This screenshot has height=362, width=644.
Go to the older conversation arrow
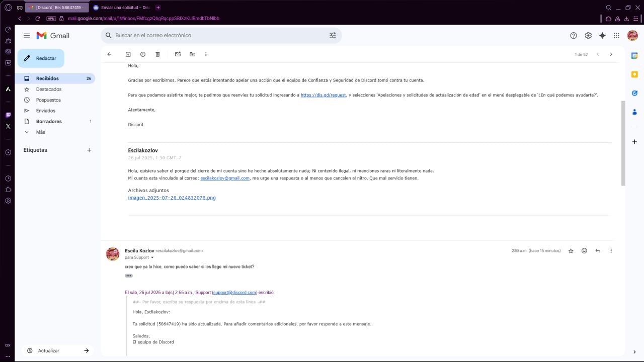[x=611, y=54]
